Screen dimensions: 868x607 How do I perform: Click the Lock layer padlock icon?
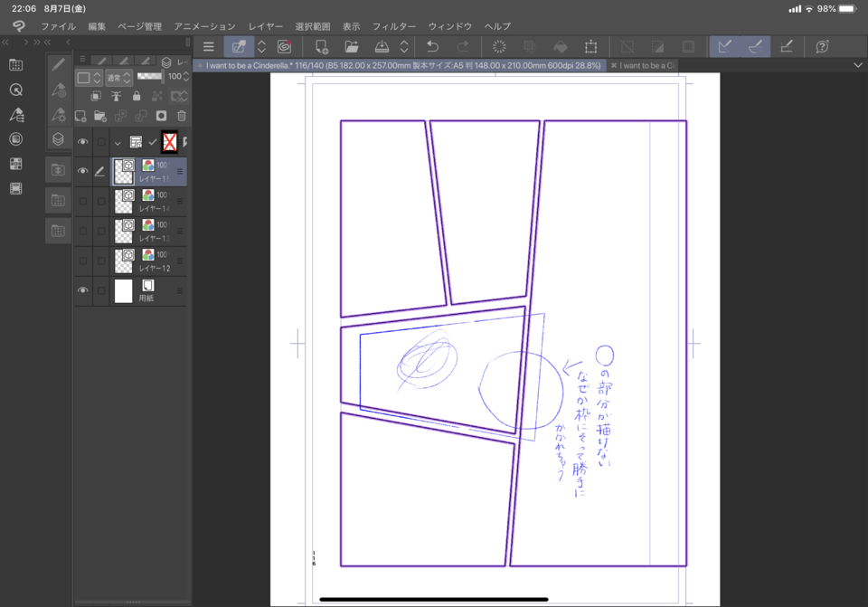[137, 96]
